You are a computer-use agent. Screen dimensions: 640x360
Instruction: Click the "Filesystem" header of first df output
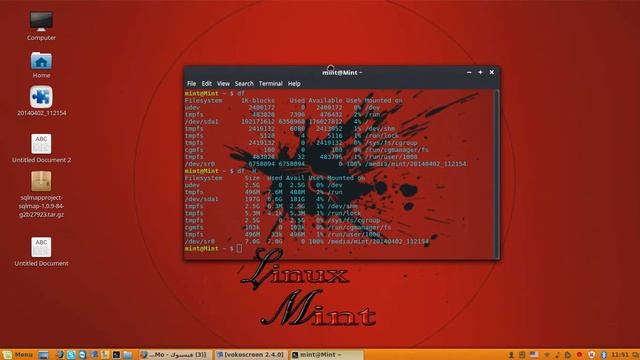pyautogui.click(x=204, y=100)
